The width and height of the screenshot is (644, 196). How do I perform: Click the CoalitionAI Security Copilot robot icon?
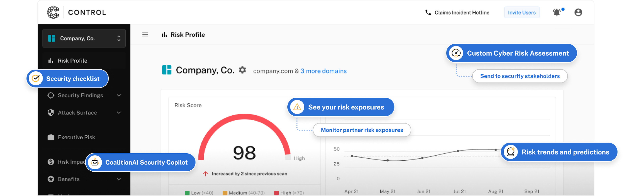(95, 162)
